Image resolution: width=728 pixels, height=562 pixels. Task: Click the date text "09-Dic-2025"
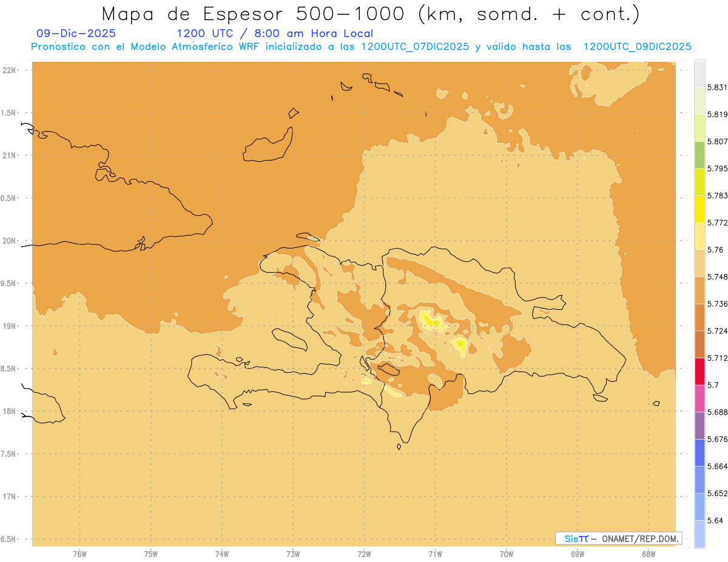pyautogui.click(x=76, y=34)
